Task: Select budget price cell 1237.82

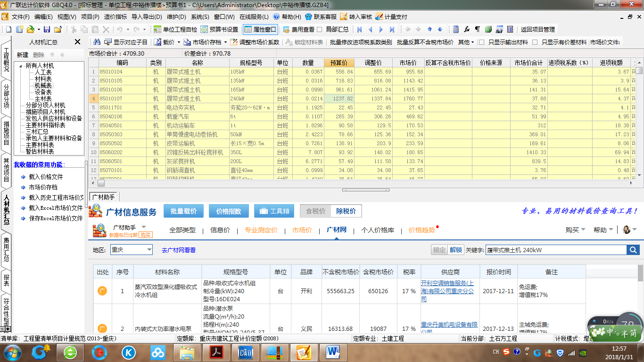Action: tap(339, 99)
